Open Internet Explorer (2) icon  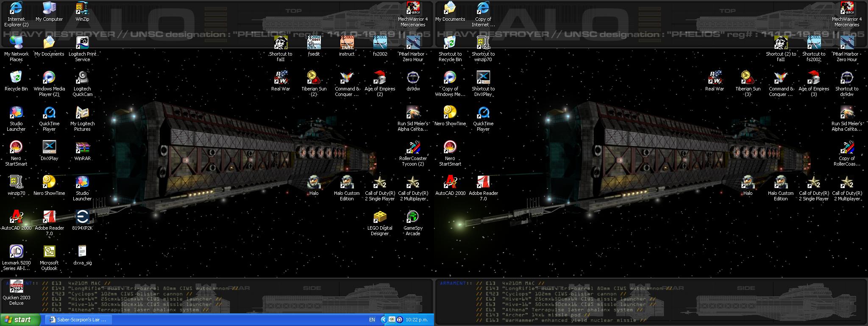pyautogui.click(x=16, y=14)
